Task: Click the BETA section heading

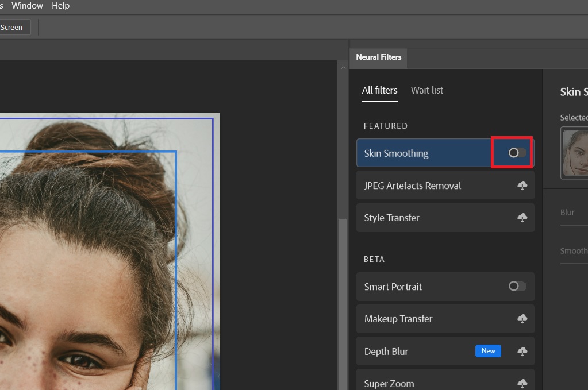Action: pos(374,259)
